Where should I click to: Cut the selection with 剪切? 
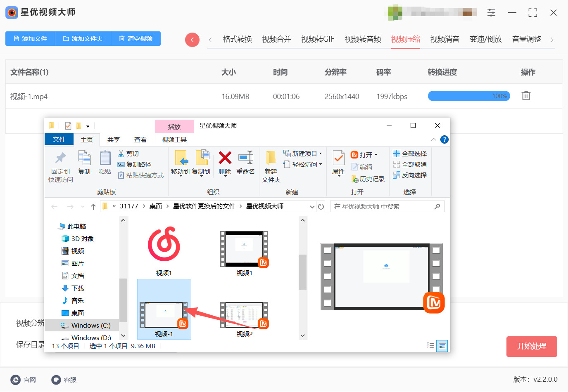click(x=128, y=154)
